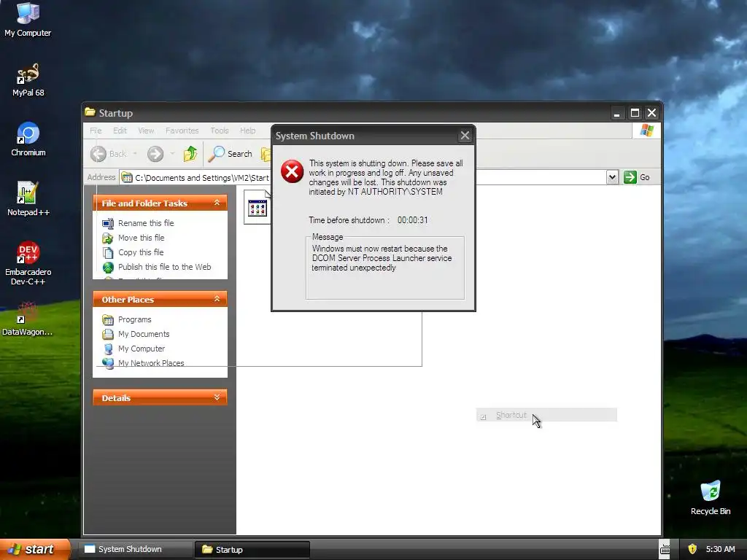Collapse File and Folder Tasks panel

coord(217,203)
